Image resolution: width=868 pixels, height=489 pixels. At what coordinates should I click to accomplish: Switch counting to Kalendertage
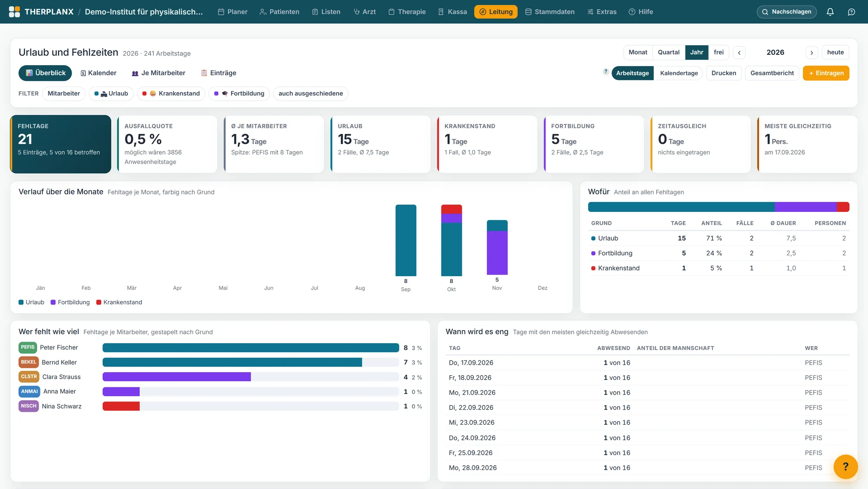[679, 73]
